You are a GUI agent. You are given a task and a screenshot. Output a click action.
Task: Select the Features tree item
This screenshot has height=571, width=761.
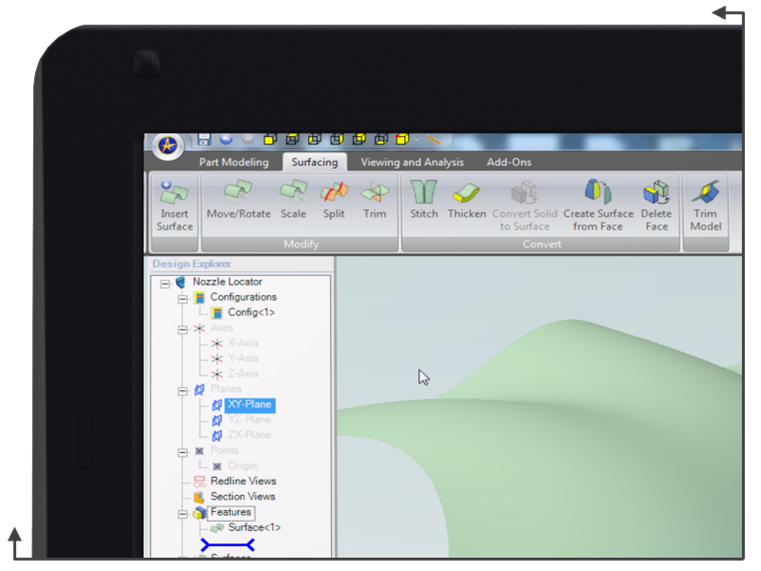[x=231, y=512]
